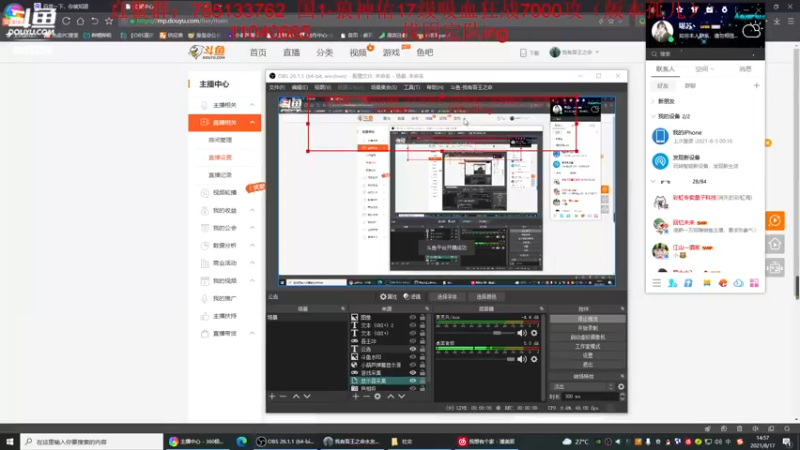Screen dimensions: 800x450
Task: Move the selected source up in the list
Action: (x=390, y=396)
